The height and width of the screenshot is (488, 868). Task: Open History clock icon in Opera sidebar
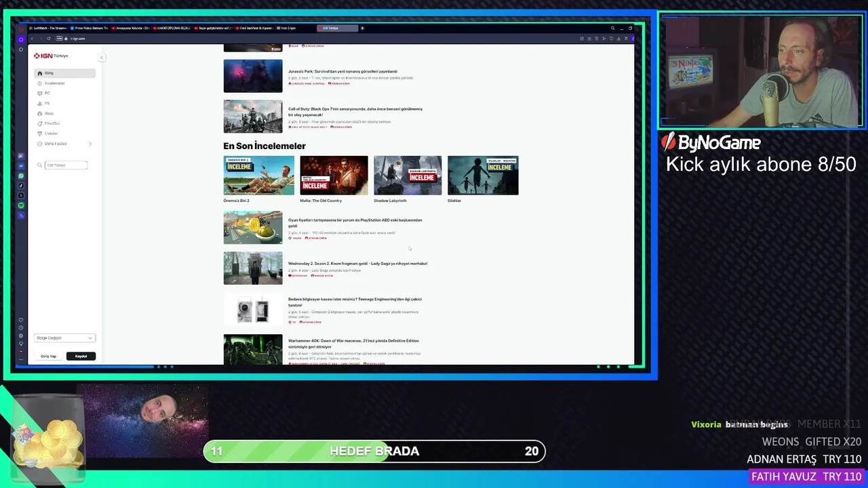[x=21, y=329]
